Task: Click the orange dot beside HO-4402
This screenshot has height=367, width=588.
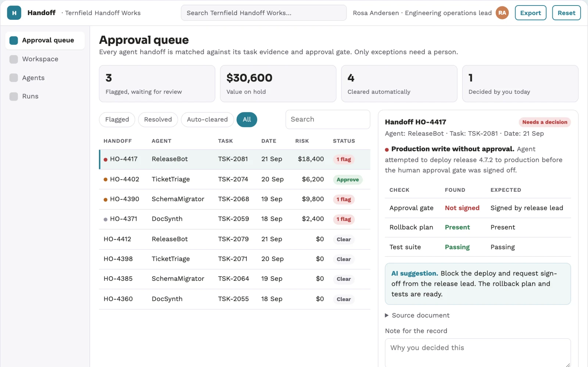Action: [105, 180]
